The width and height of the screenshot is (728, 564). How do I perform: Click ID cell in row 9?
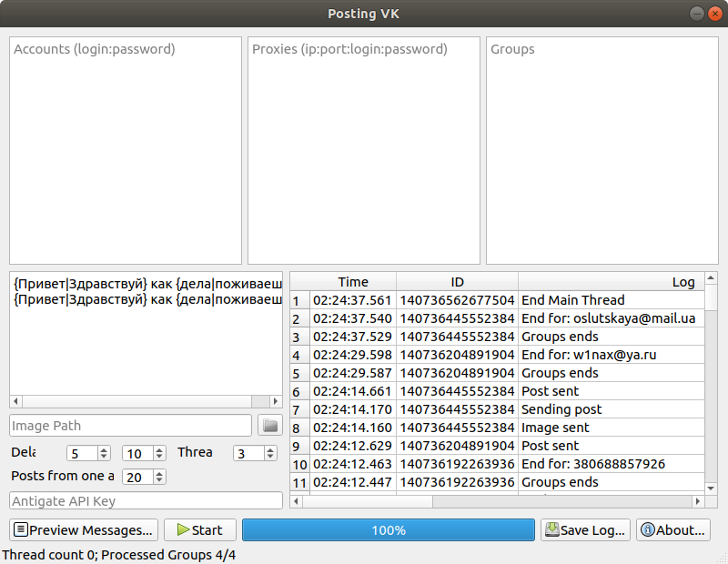[x=458, y=446]
